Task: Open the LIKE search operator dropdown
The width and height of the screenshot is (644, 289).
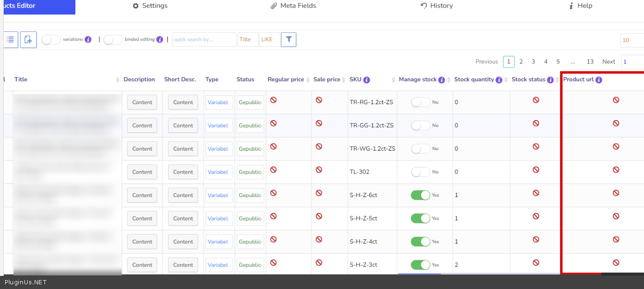Action: (269, 40)
